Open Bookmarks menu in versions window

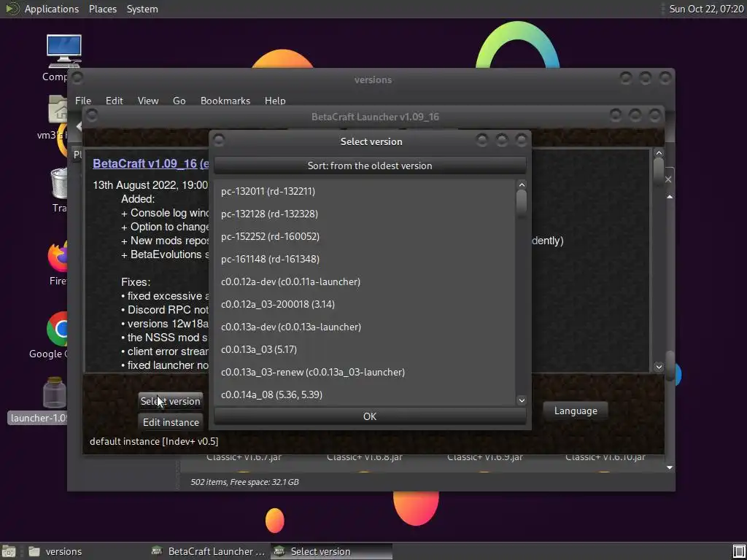pos(225,101)
